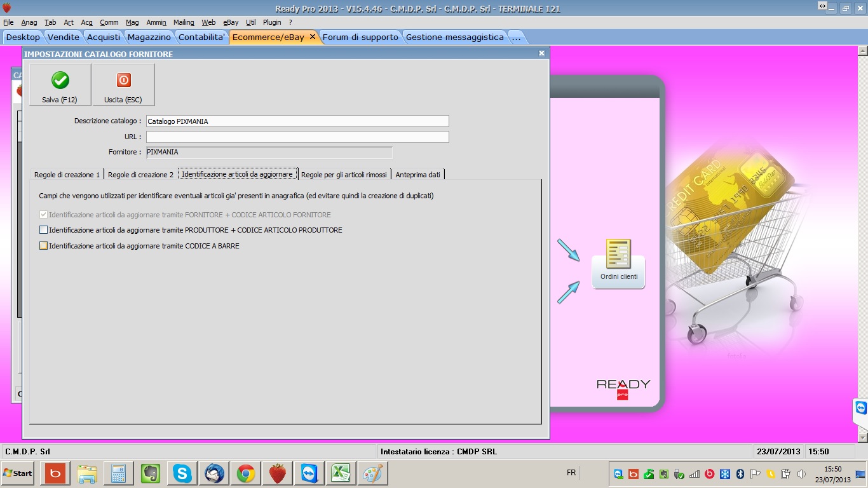Viewport: 868px width, 488px height.
Task: Click the Descrizione catalogo field
Action: click(x=297, y=121)
